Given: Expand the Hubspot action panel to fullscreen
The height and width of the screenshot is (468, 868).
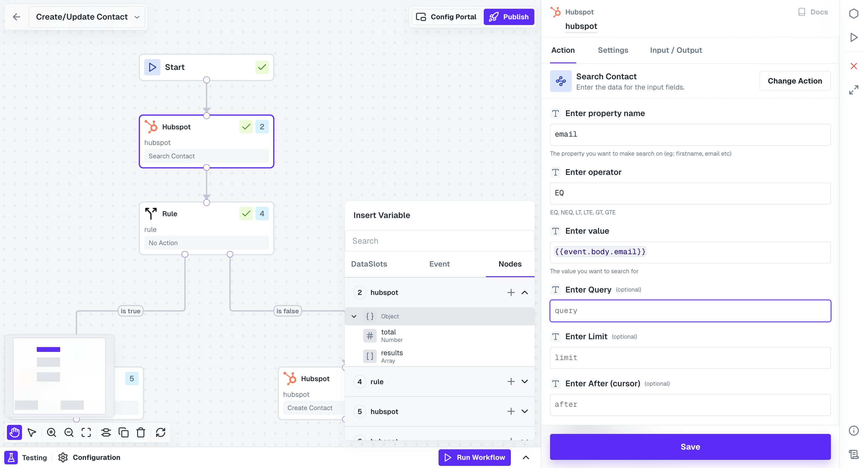Looking at the screenshot, I should pyautogui.click(x=854, y=90).
